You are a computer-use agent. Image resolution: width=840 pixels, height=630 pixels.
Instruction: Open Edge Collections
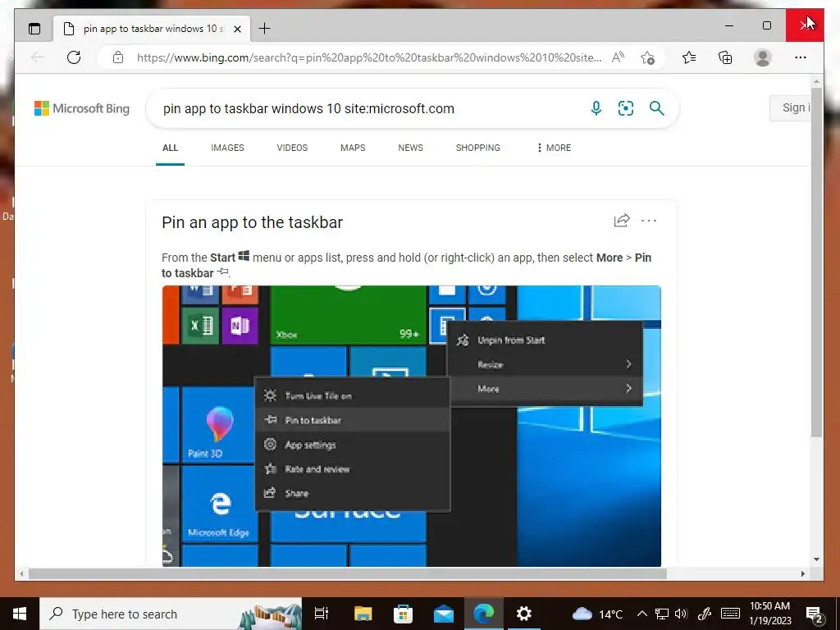click(x=725, y=57)
